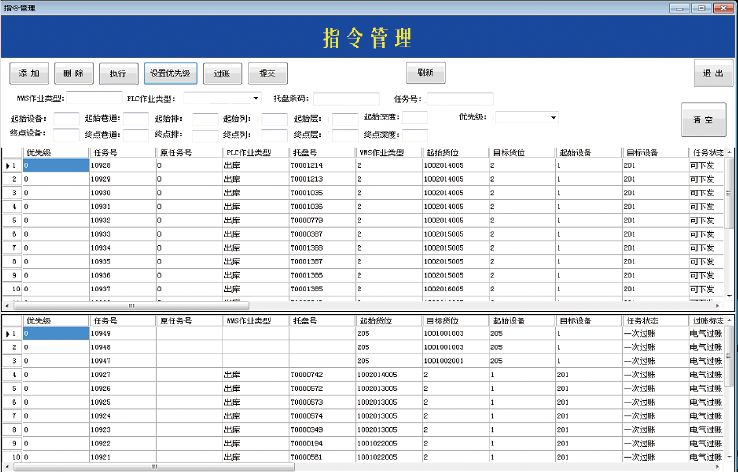The image size is (738, 473).
Task: Select task number cell 10923
Action: point(122,429)
